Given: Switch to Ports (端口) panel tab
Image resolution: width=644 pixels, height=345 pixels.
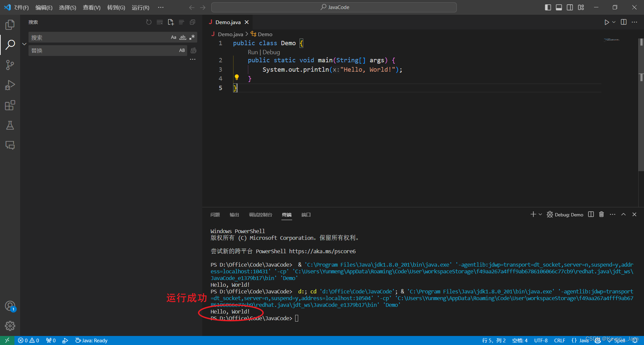Looking at the screenshot, I should click(x=306, y=215).
